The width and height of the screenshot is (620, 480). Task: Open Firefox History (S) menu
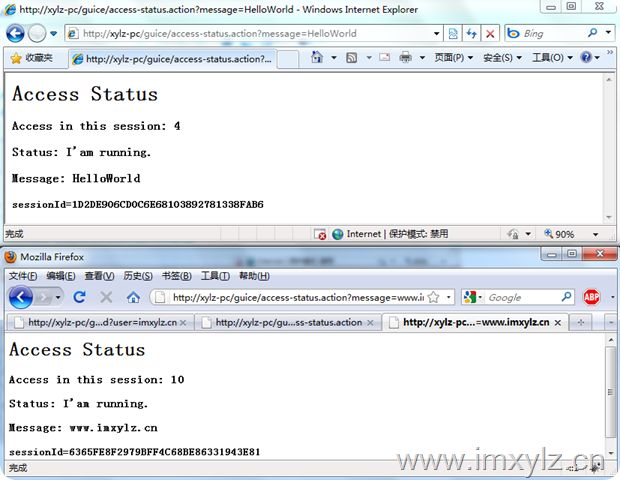pos(138,276)
